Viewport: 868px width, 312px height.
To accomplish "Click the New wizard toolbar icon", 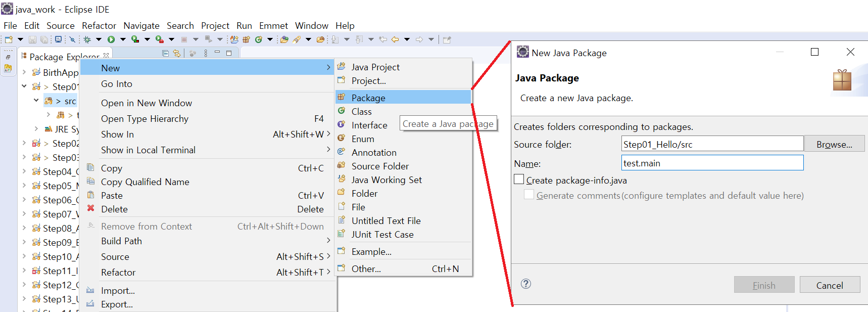I will 9,39.
